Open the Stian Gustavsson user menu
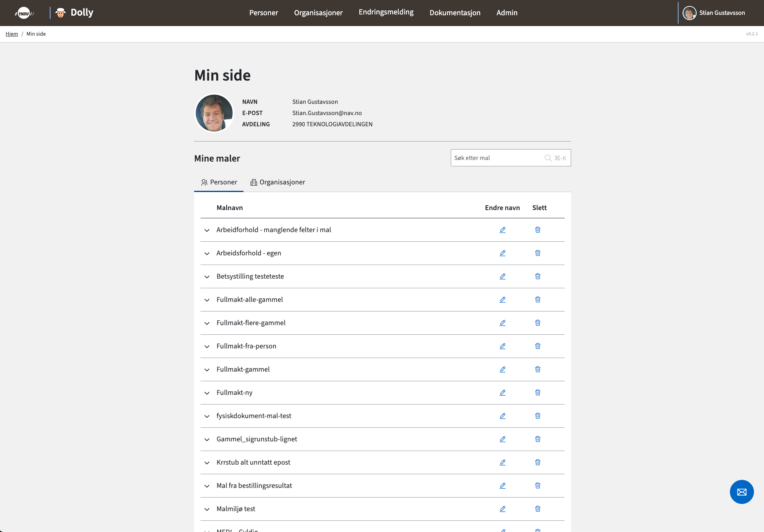 714,13
